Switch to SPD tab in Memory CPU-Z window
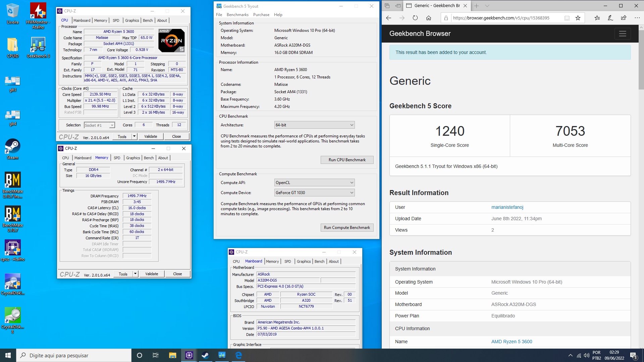The image size is (644, 362). [117, 158]
